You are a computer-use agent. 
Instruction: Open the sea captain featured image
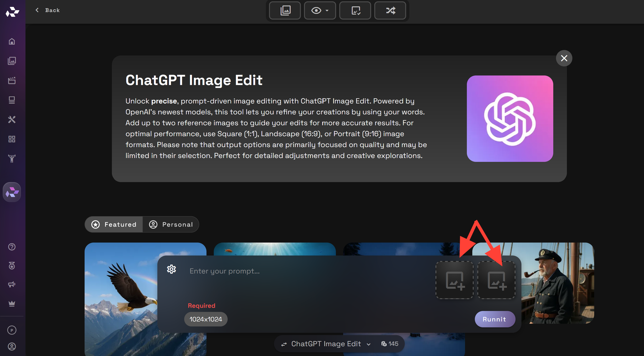pyautogui.click(x=558, y=283)
